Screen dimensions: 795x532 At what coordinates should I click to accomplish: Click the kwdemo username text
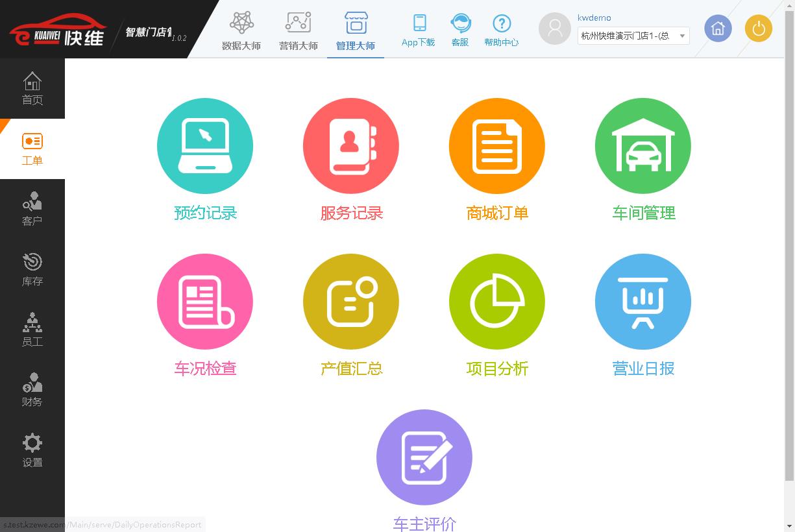click(594, 18)
